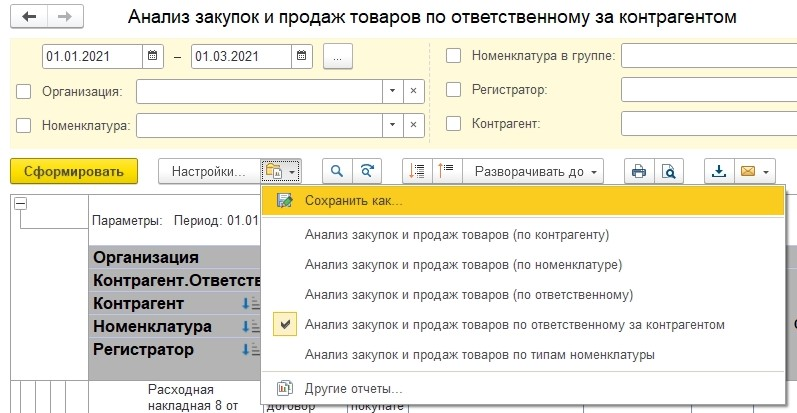This screenshot has width=797, height=413.
Task: Select Анализ закупок и продаж товаров (по номенклатуре)
Action: point(463,265)
